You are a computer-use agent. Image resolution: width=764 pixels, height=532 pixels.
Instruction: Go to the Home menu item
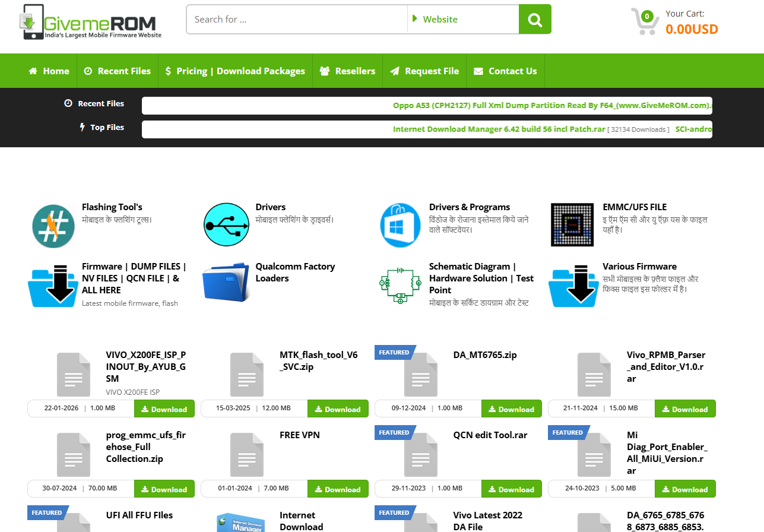coord(49,71)
